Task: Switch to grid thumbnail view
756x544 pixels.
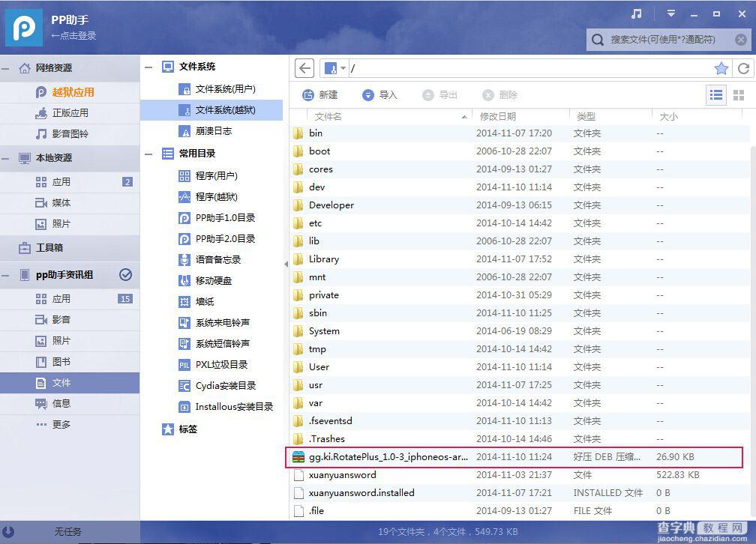Action: (739, 95)
